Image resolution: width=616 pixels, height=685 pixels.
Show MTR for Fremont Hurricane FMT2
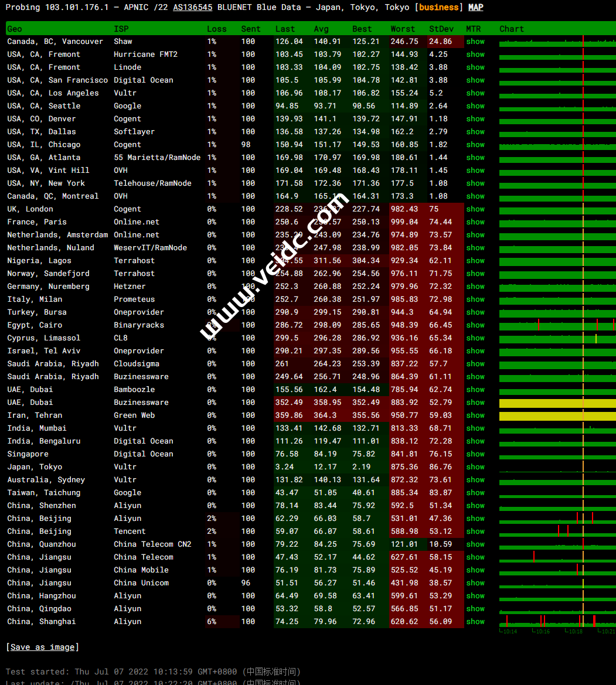pos(475,54)
